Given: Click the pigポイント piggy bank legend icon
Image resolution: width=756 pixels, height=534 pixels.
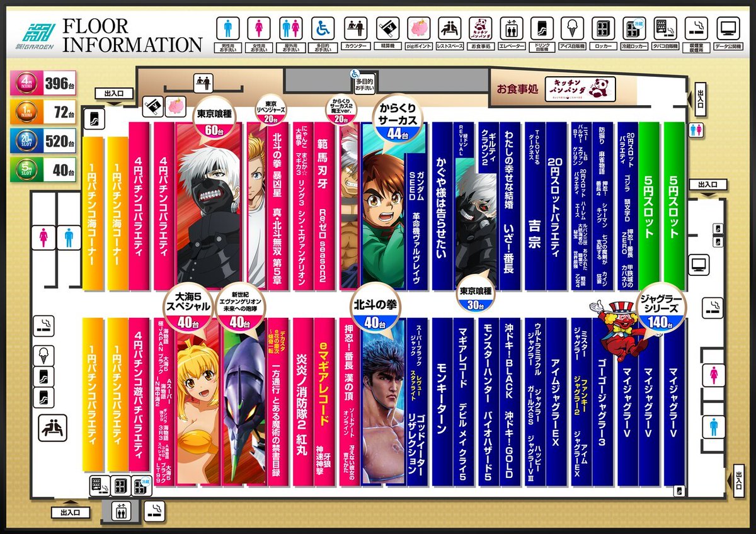Looking at the screenshot, I should click(x=419, y=28).
